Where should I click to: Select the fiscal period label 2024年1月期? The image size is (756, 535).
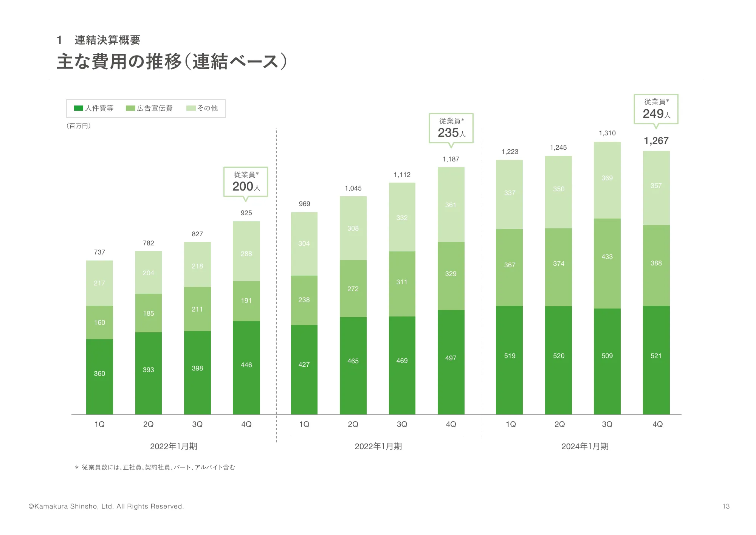(x=585, y=447)
